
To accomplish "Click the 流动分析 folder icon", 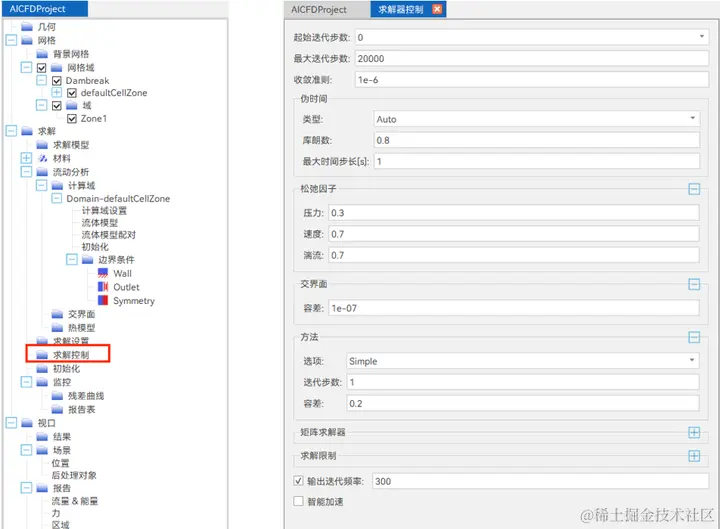I will click(x=42, y=172).
